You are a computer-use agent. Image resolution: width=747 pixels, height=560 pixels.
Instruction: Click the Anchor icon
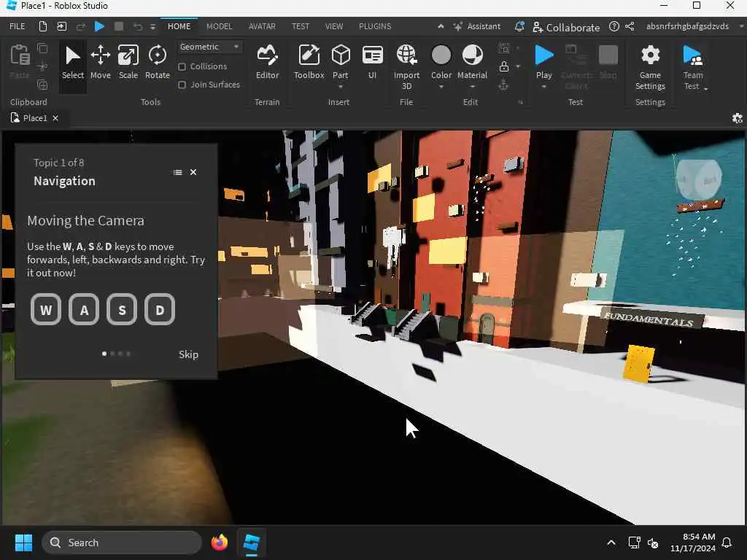[x=503, y=85]
